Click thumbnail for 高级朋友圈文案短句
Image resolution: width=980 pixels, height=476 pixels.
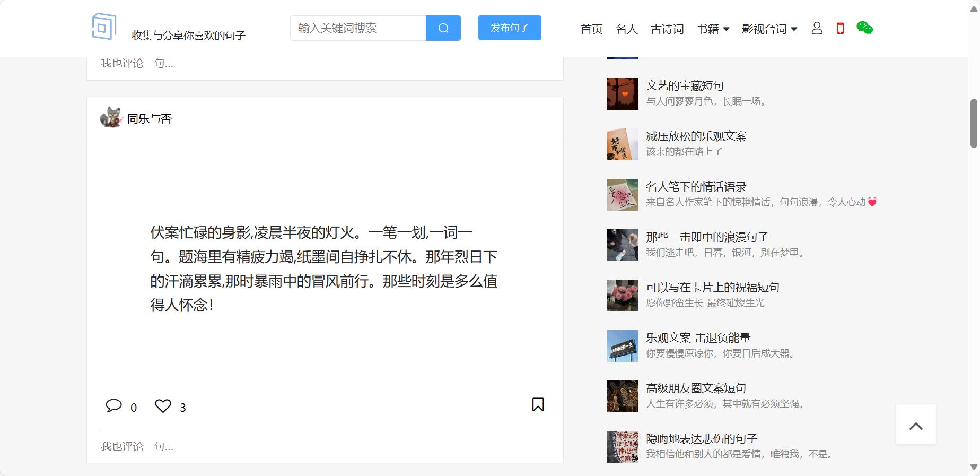pos(623,396)
